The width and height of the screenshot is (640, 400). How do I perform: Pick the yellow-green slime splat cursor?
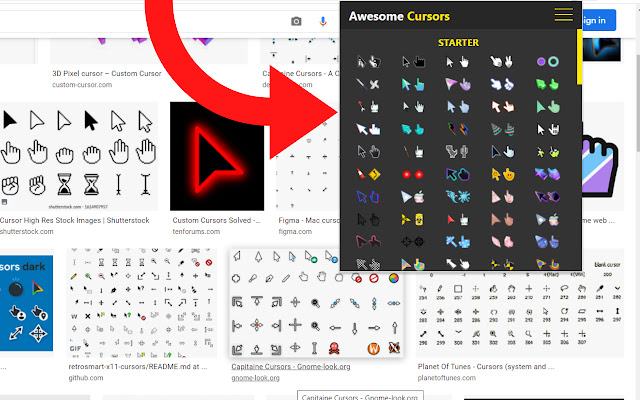coord(547,152)
